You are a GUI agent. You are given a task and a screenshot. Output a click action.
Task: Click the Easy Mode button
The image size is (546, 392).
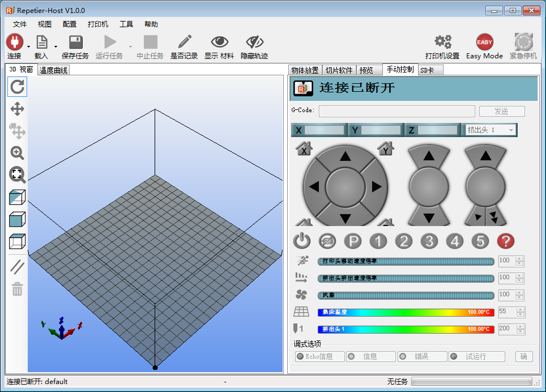(484, 46)
